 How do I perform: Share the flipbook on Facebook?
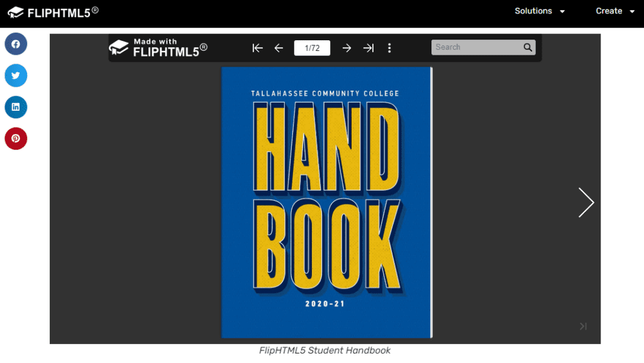click(16, 44)
